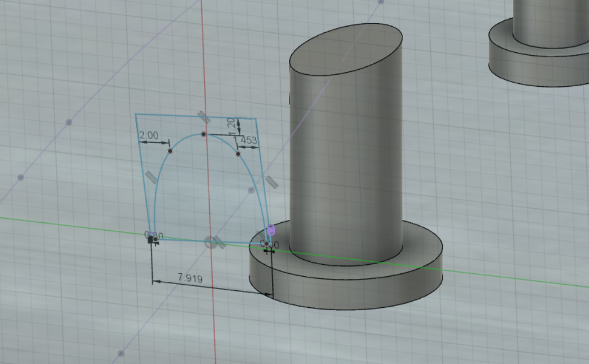This screenshot has width=589, height=364.
Task: Click the purple coincident constraint icon
Action: 271,230
